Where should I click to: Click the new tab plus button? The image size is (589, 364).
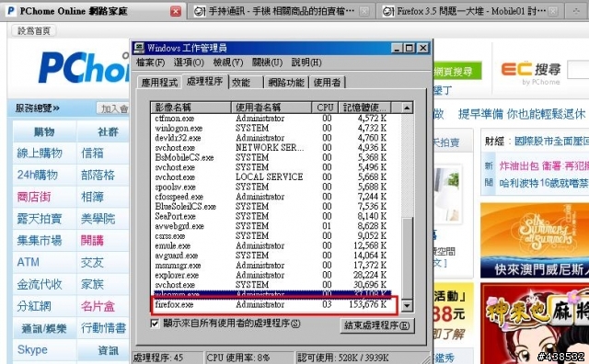pos(576,12)
